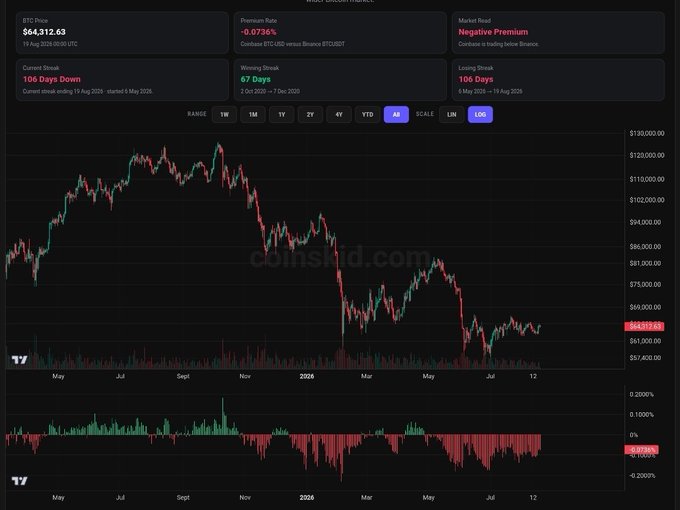Select the 1M range button
The image size is (680, 510).
click(x=253, y=114)
